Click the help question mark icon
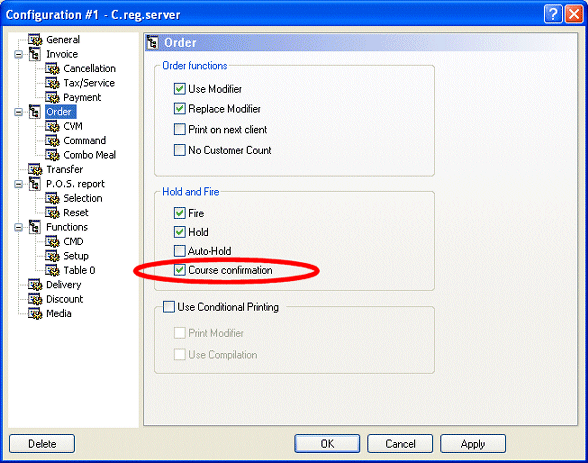This screenshot has width=588, height=463. pos(553,14)
